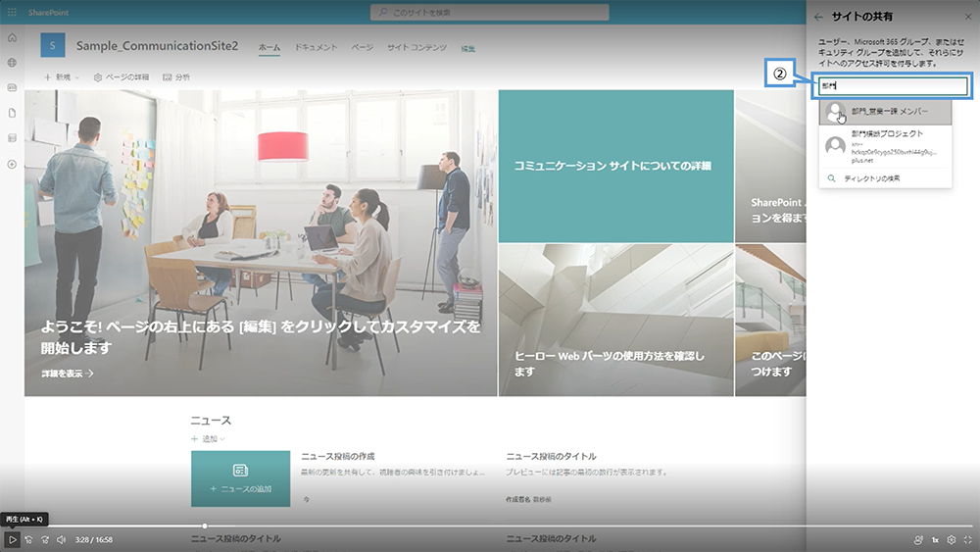Click the 3:28 / 16:58 time display
The image size is (980, 552).
(x=94, y=539)
